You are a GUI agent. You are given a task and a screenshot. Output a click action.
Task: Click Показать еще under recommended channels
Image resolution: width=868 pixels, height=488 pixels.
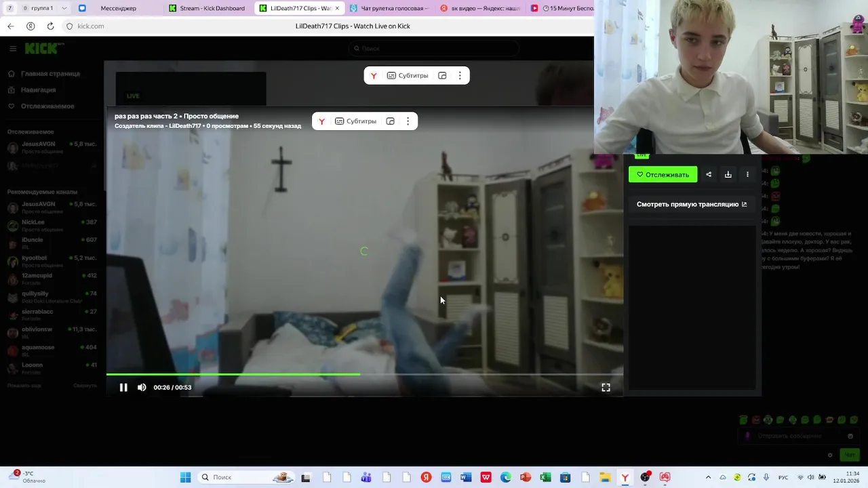24,385
